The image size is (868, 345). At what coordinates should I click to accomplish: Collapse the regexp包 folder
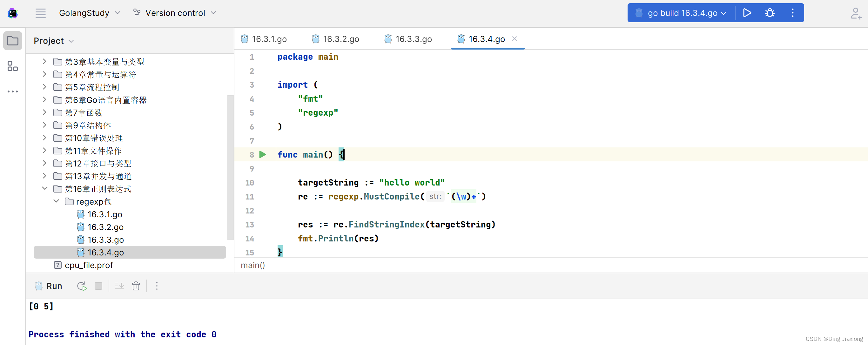click(x=56, y=201)
